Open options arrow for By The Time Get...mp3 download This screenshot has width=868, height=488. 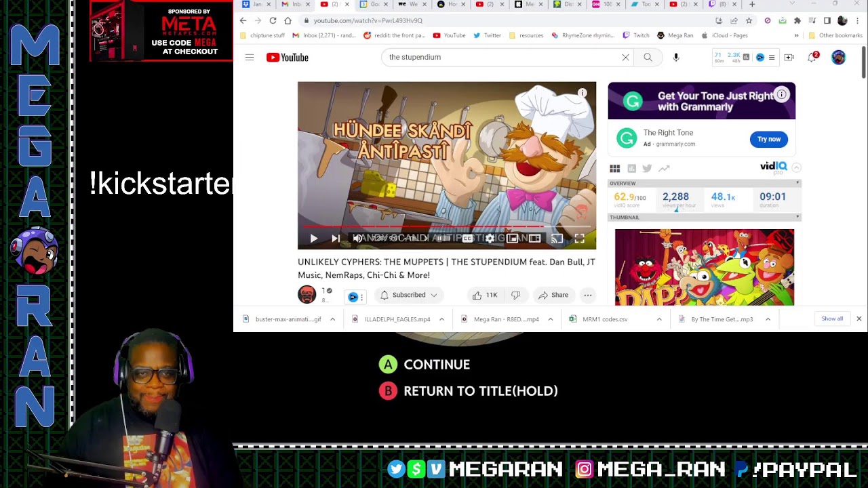tap(768, 319)
